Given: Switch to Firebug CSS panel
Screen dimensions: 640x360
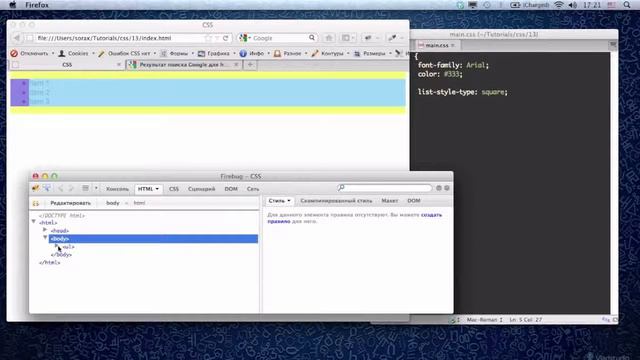Looking at the screenshot, I should [x=174, y=189].
